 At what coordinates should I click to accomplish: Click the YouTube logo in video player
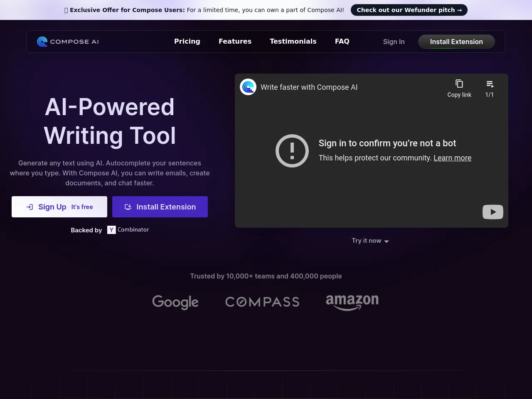(493, 212)
